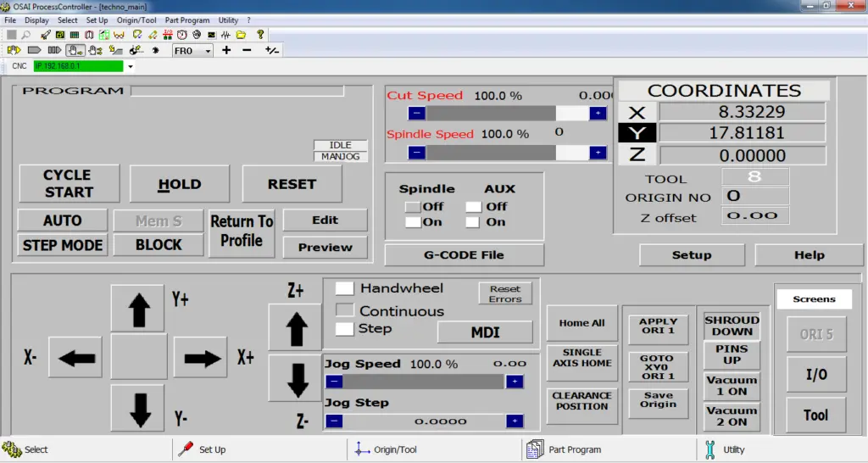Enable the Handwheel checkbox
The width and height of the screenshot is (868, 463).
[344, 289]
